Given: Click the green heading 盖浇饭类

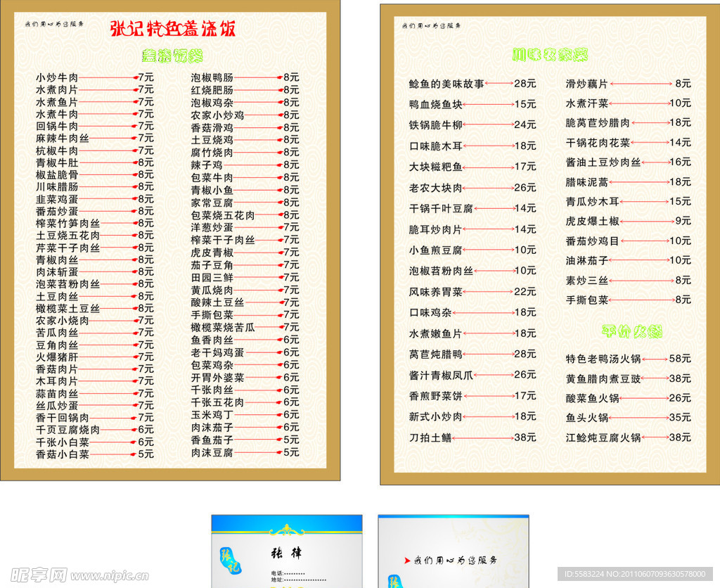Looking at the screenshot, I should coord(172,56).
